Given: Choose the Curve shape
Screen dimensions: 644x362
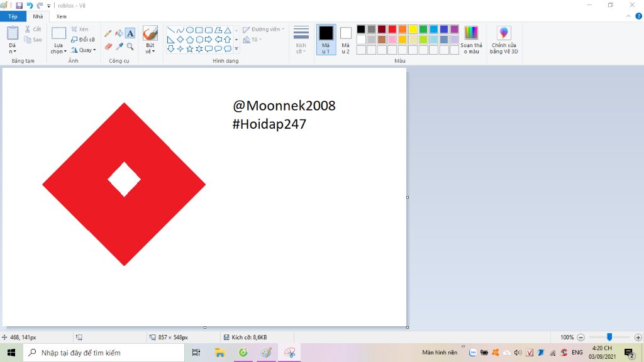Looking at the screenshot, I should click(x=180, y=30).
